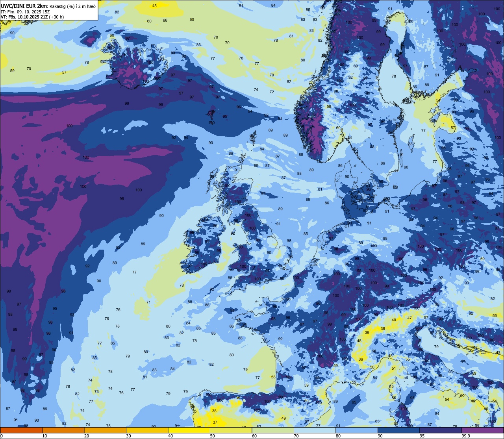Select the navy 95–99.9 legend swatch
The width and height of the screenshot is (504, 439).
(441, 430)
